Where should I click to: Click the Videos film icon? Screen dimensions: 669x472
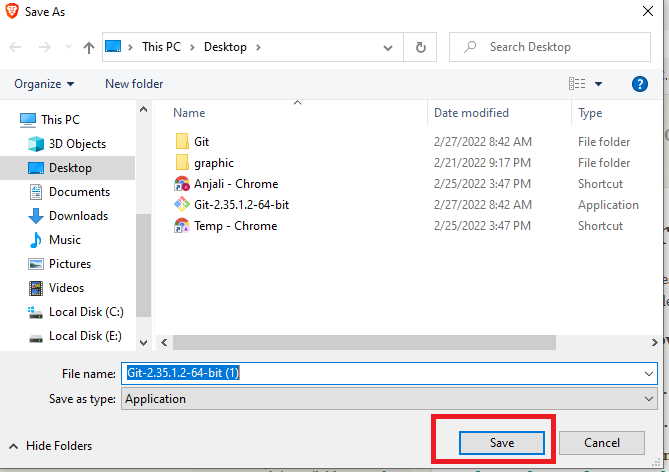point(36,288)
